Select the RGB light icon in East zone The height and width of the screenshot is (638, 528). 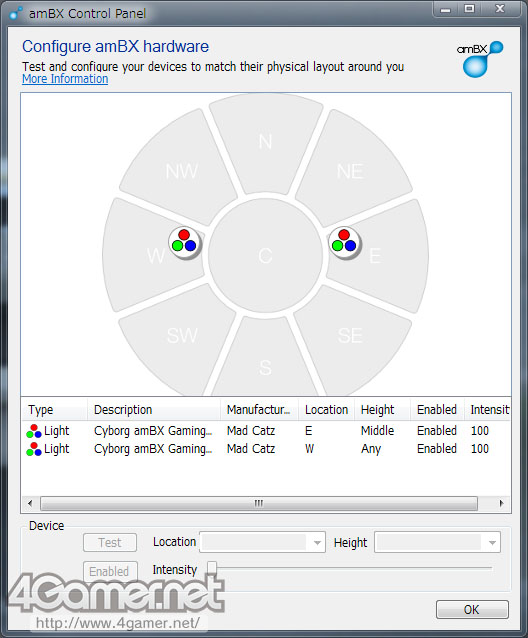[345, 243]
